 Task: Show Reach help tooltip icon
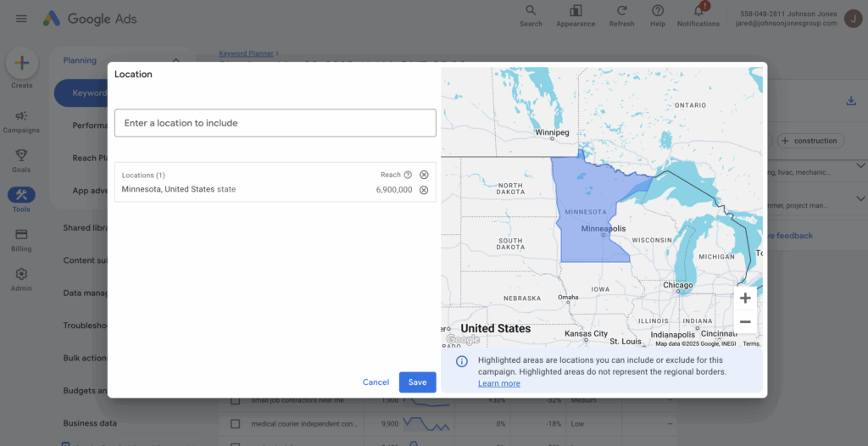point(408,175)
